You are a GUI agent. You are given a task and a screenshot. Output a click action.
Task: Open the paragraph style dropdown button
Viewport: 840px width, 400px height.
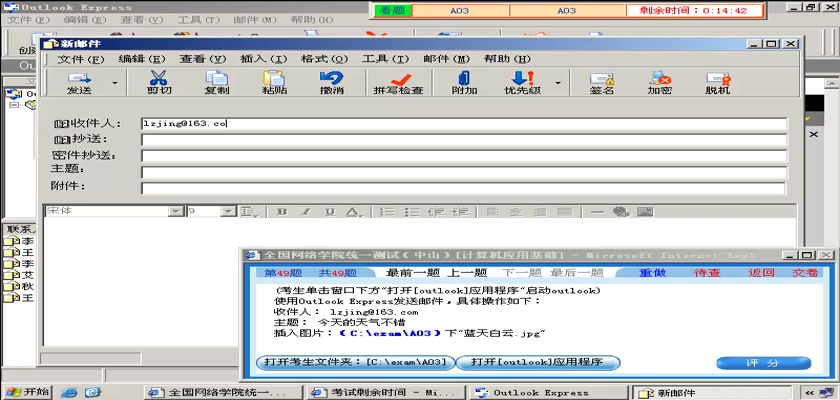(249, 212)
